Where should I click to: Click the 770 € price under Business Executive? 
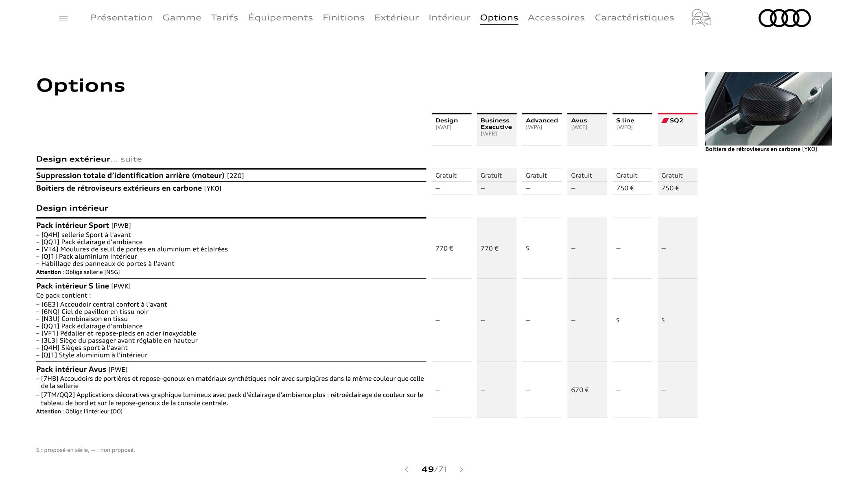coord(489,248)
